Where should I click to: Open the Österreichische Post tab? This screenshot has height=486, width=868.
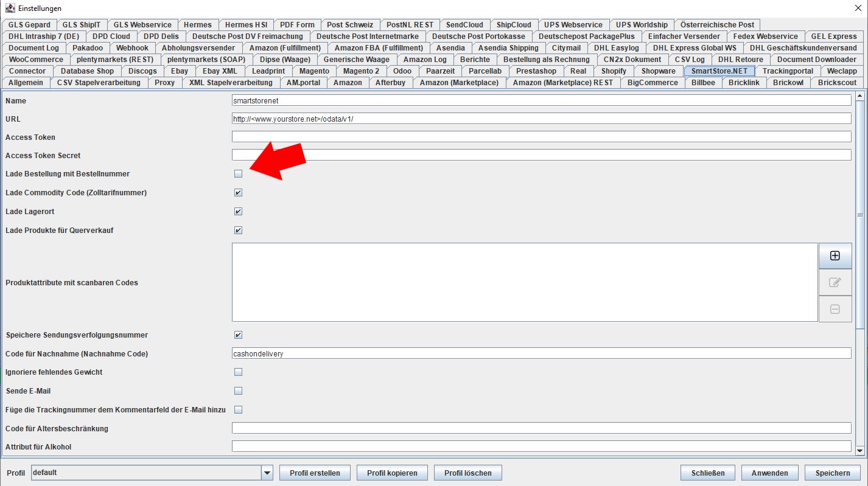point(717,25)
